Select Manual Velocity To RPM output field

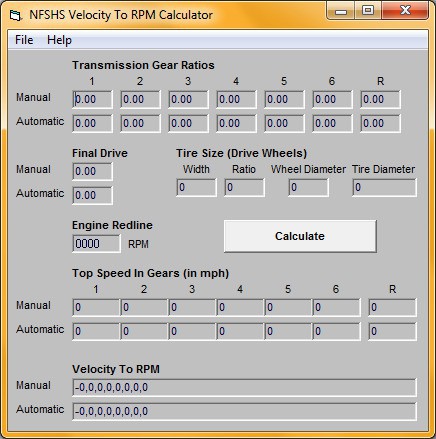(244, 387)
